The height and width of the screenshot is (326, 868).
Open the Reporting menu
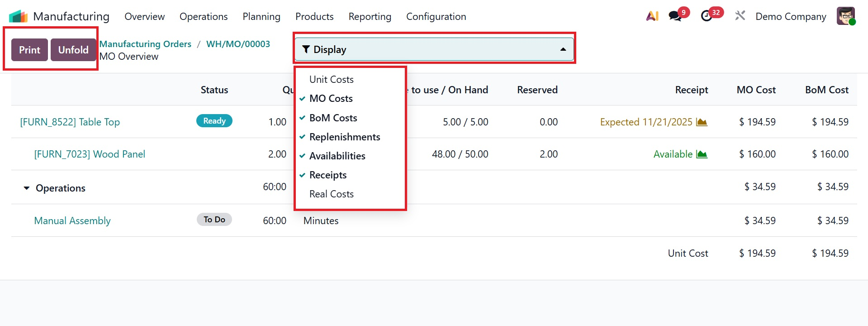coord(370,17)
